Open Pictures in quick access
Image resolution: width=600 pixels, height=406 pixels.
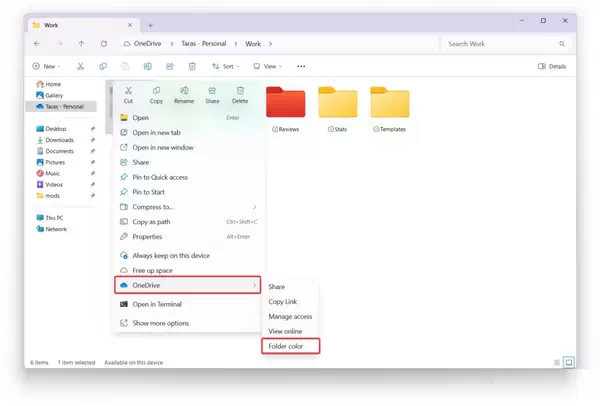pos(51,162)
